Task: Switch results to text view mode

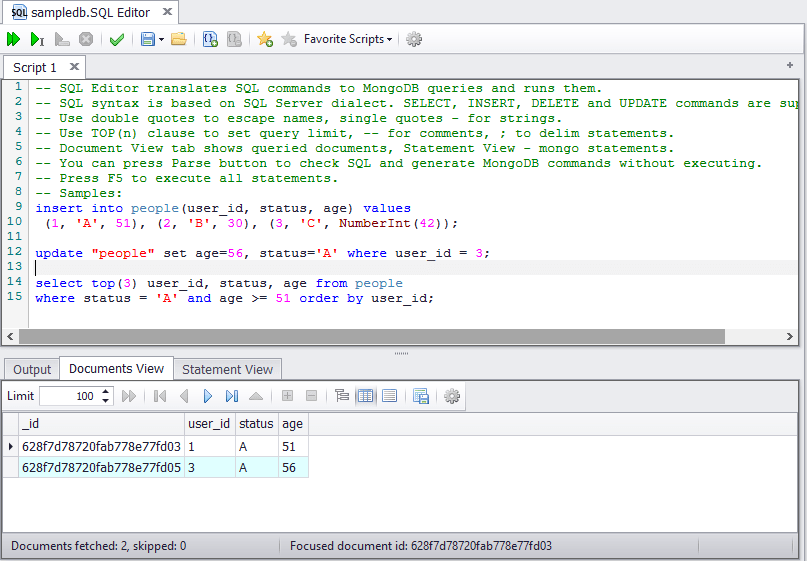Action: point(389,396)
